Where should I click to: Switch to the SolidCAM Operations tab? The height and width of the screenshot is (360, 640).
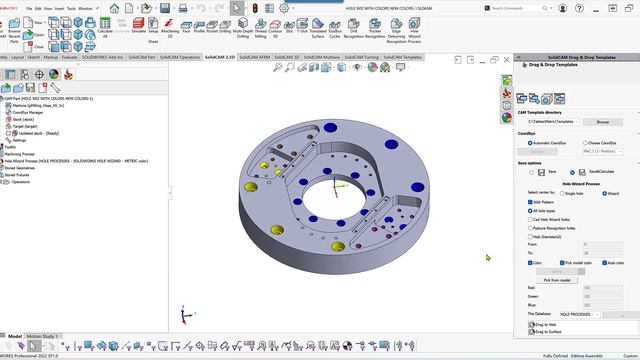pyautogui.click(x=180, y=57)
